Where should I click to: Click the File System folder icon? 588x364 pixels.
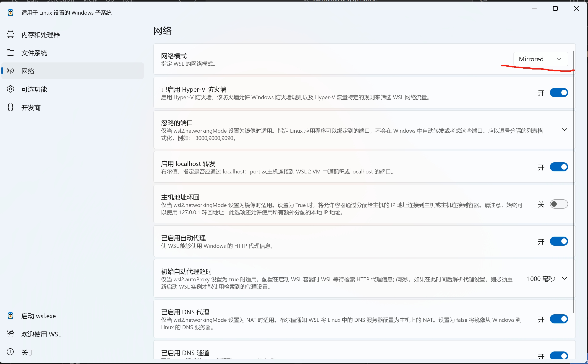[10, 52]
